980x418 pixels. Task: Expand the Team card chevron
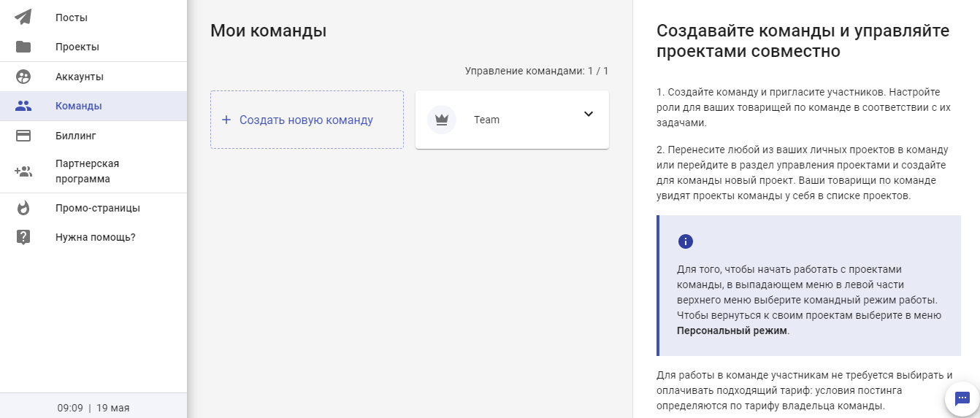click(x=589, y=114)
